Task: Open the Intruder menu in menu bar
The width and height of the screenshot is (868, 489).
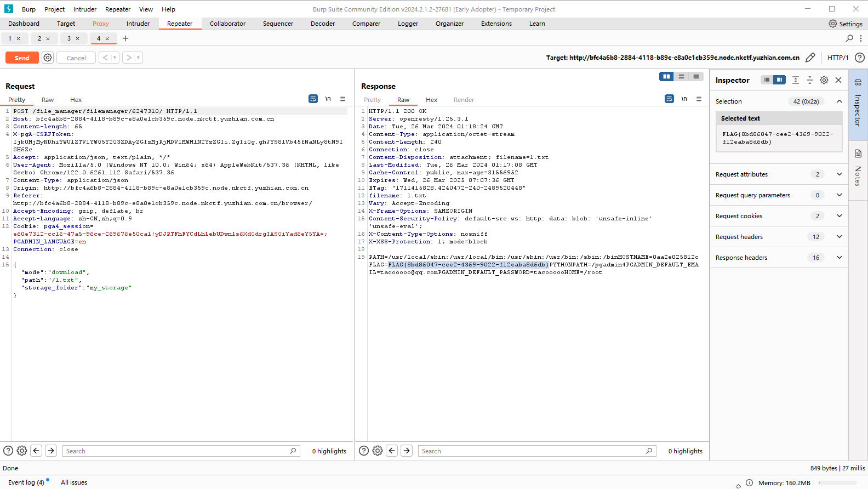Action: pos(85,9)
